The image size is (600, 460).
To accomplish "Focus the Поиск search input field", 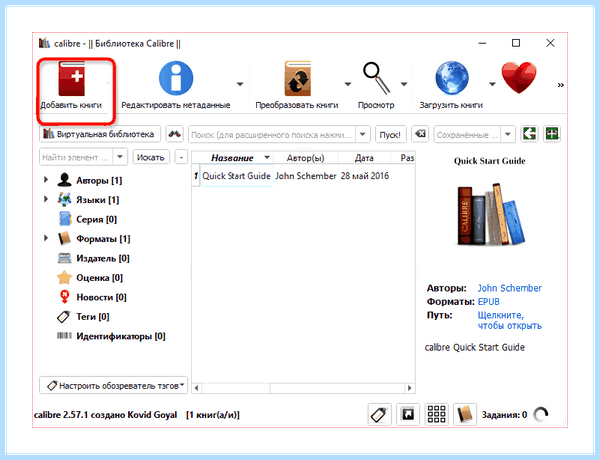I will [272, 135].
